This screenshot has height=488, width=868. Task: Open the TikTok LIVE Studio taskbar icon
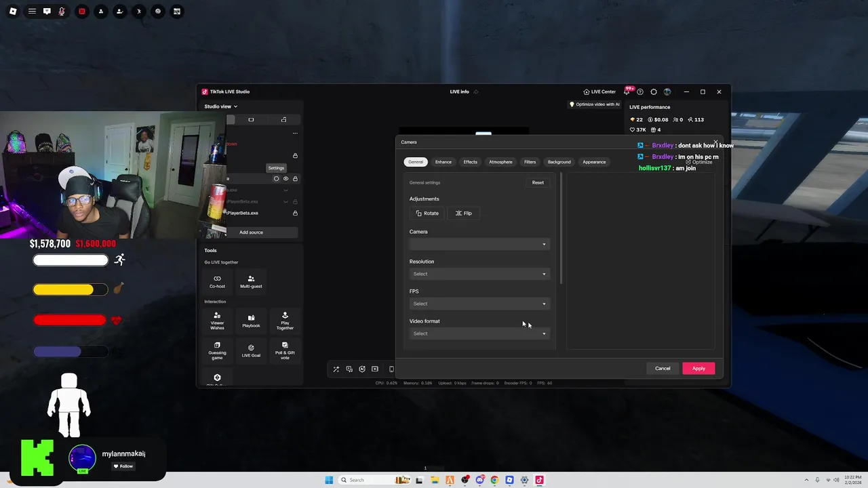[x=540, y=480]
